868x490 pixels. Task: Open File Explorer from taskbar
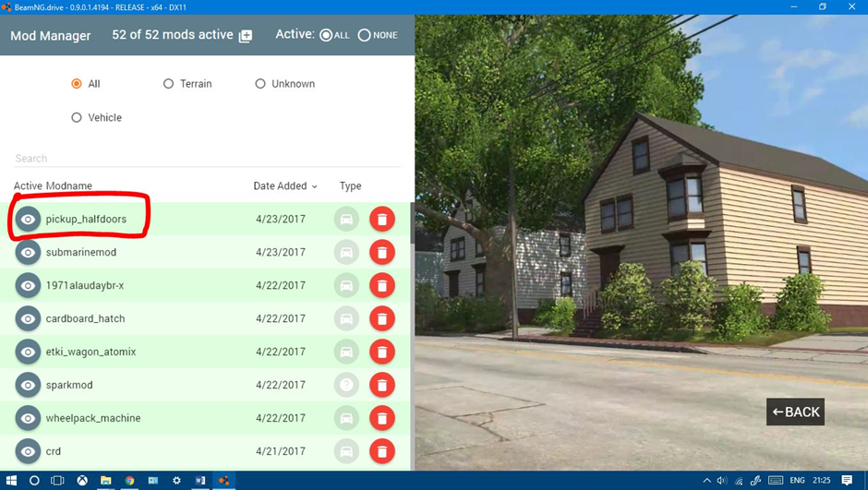pyautogui.click(x=106, y=481)
